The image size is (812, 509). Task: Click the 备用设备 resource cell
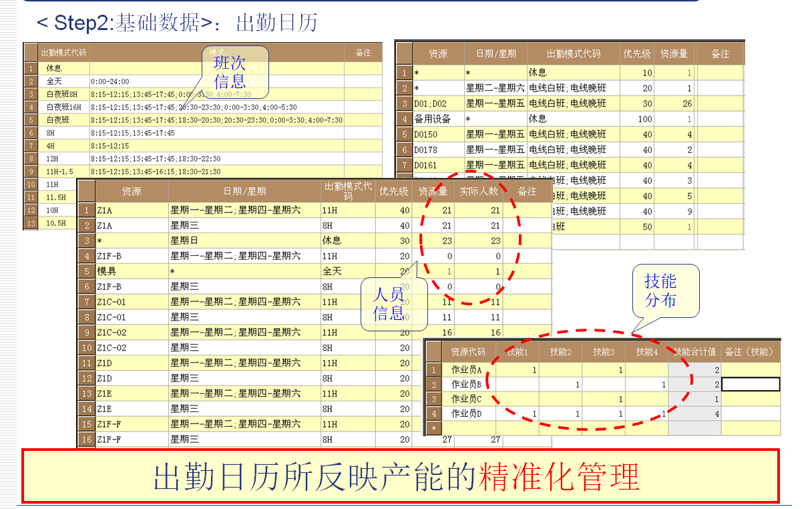433,119
